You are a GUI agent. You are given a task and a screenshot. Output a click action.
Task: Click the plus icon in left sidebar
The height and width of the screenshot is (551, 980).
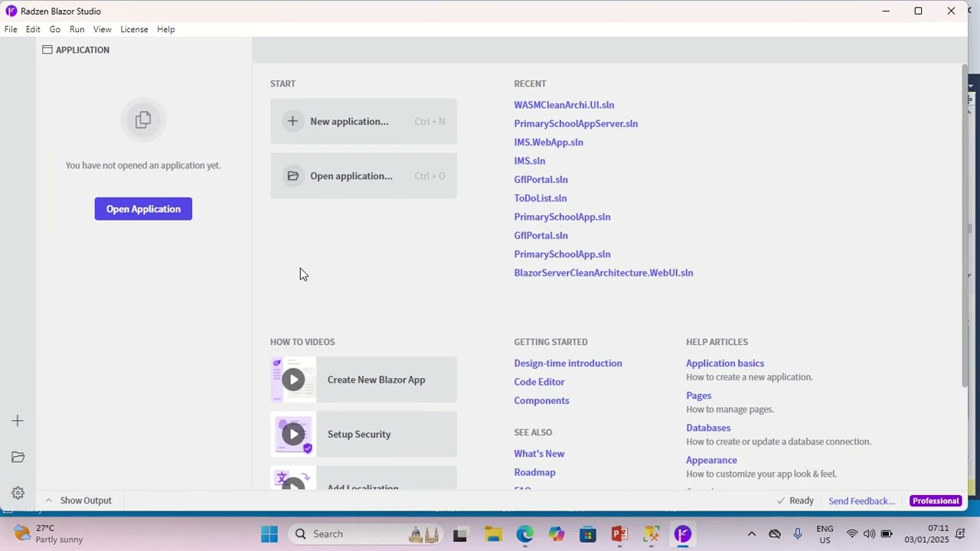(18, 421)
